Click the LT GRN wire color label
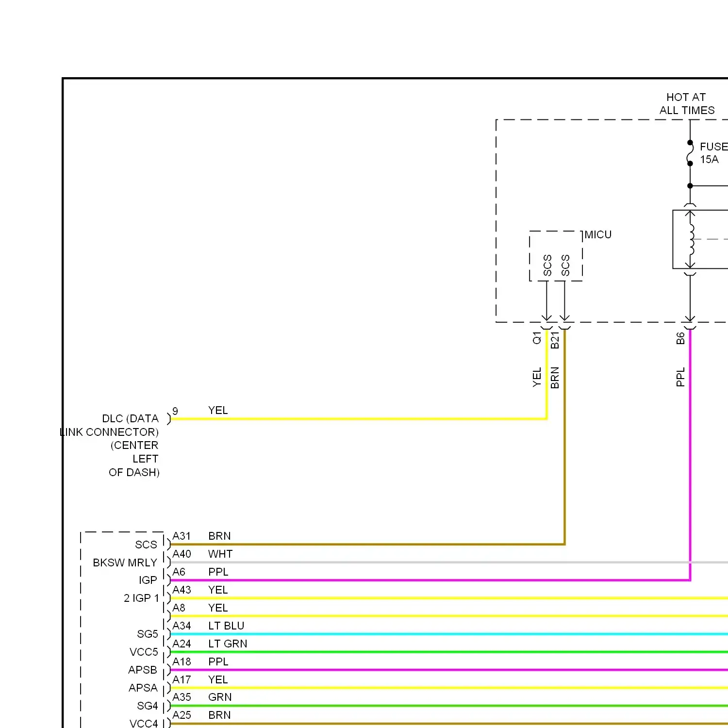The width and height of the screenshot is (728, 728). [228, 644]
